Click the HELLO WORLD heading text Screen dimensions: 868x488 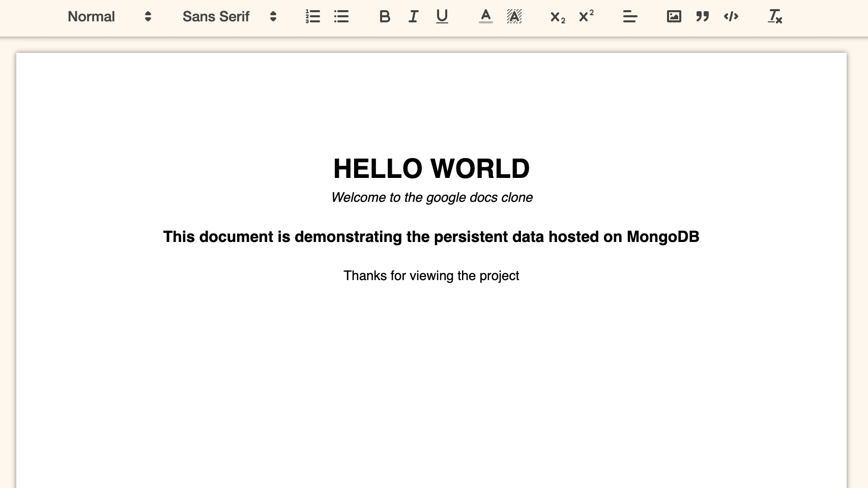(431, 169)
